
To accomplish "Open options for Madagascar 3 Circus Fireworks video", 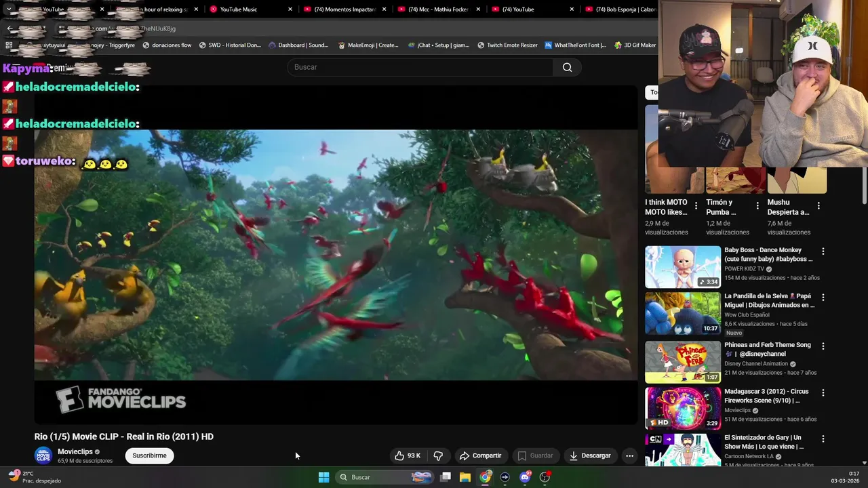I will pos(823,393).
